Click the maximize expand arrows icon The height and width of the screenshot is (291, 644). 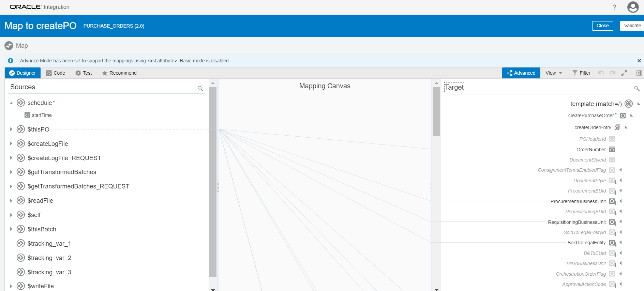[x=624, y=73]
